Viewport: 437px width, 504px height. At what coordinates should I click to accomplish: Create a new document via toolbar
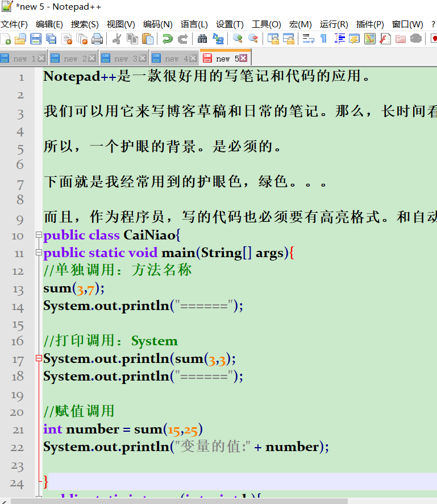click(x=6, y=39)
